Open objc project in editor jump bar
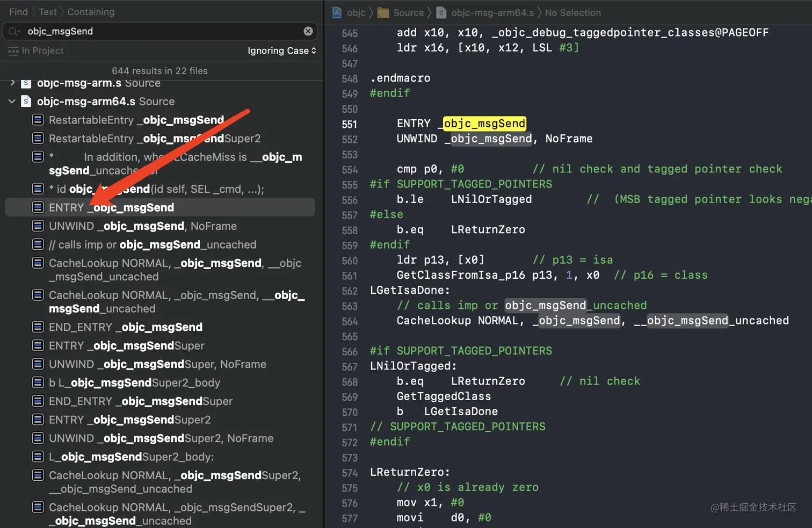Image resolution: width=812 pixels, height=528 pixels. click(349, 12)
